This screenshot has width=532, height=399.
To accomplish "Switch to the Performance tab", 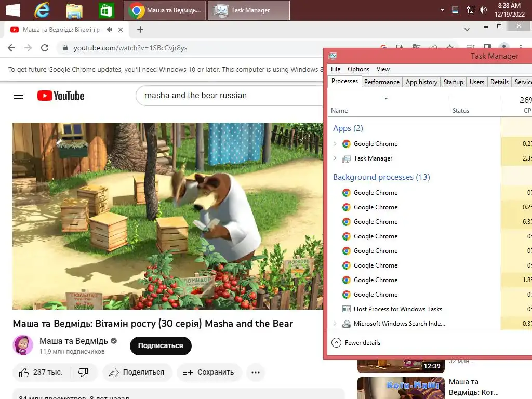I will (x=382, y=82).
